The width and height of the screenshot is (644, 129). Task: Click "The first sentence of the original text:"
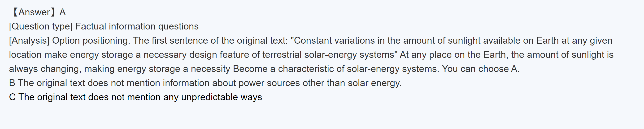(210, 41)
